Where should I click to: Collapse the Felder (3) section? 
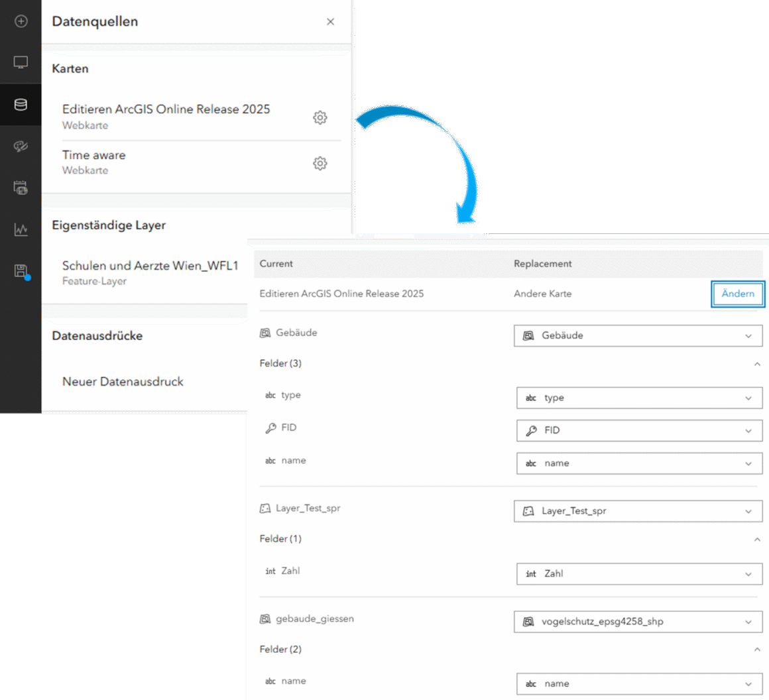[757, 364]
